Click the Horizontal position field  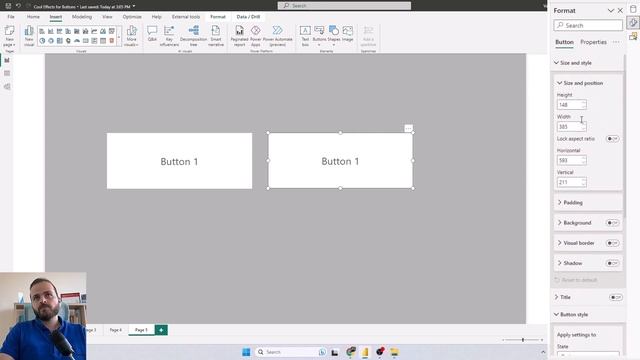click(x=571, y=160)
